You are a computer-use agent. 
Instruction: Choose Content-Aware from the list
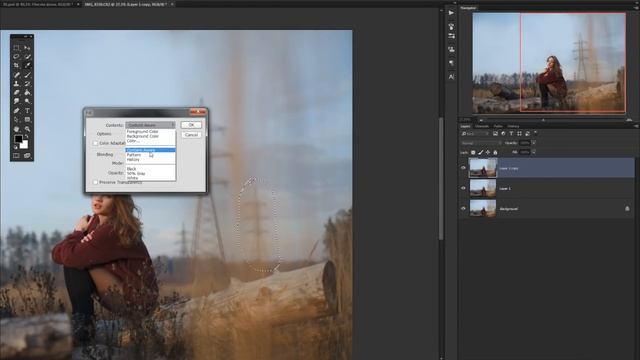pos(151,150)
